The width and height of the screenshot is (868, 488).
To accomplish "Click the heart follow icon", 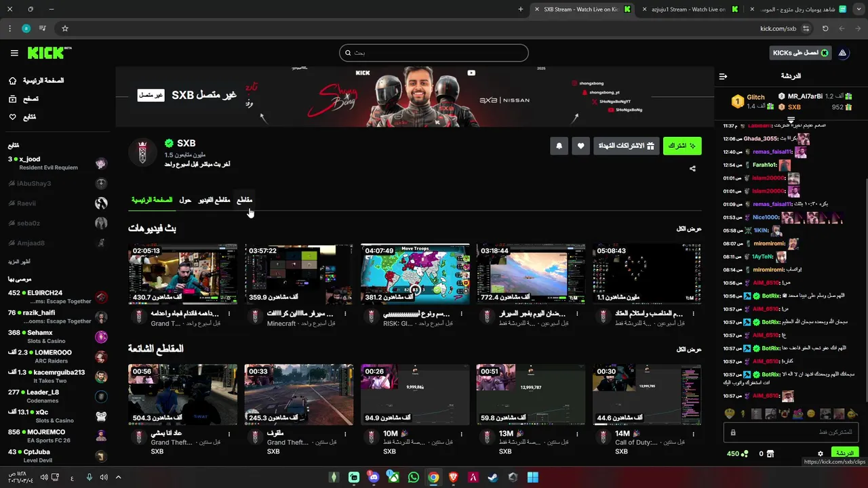I will pos(580,146).
